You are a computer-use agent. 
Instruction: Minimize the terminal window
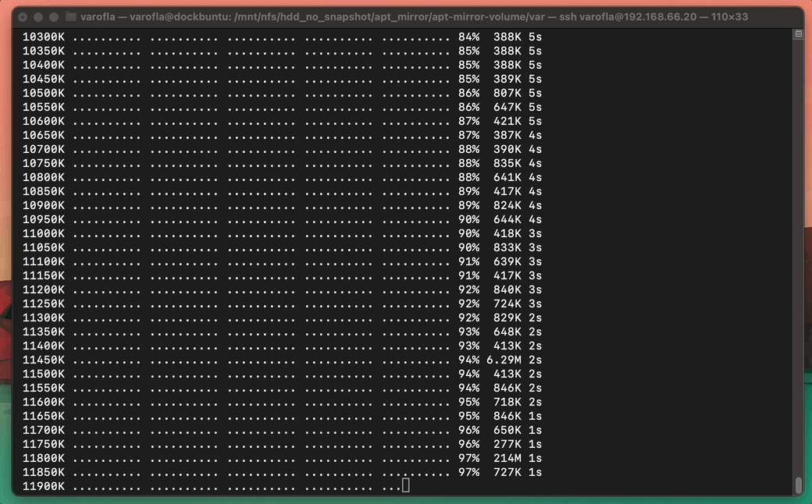tap(38, 16)
